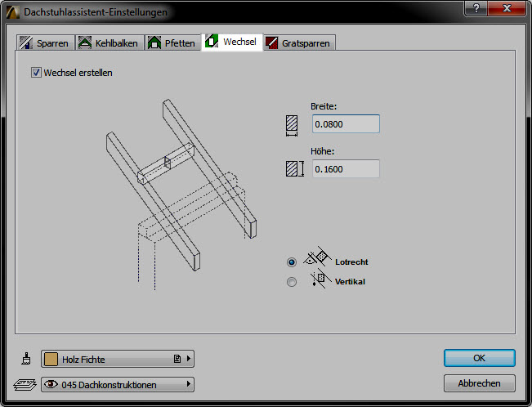Image resolution: width=532 pixels, height=407 pixels.
Task: Switch to the Sparren tab
Action: coord(46,42)
